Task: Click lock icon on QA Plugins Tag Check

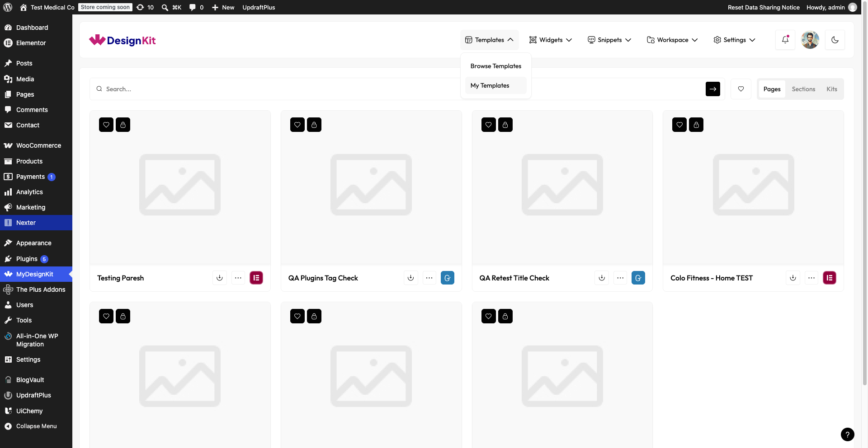Action: pos(314,125)
